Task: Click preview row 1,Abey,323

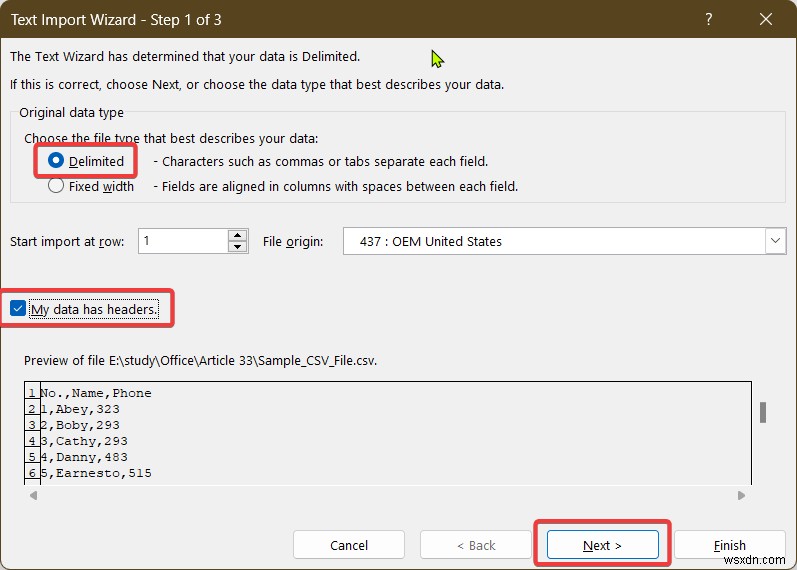Action: pyautogui.click(x=80, y=409)
